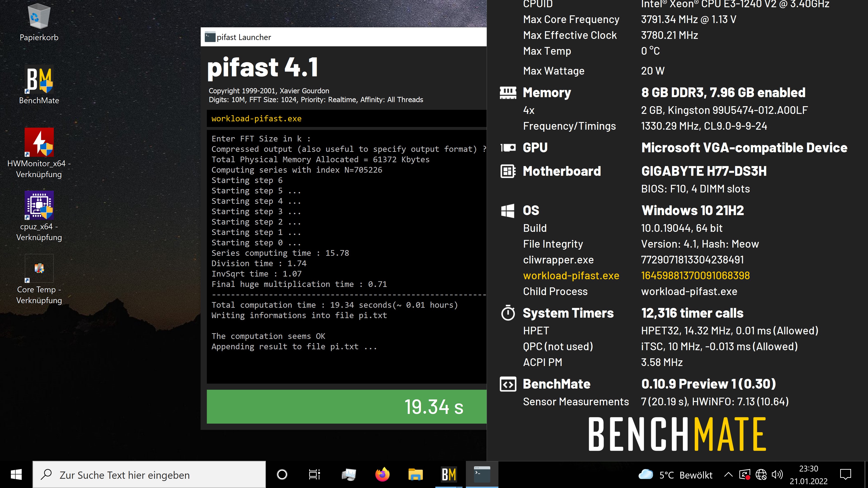The image size is (868, 488).
Task: Open Task View in the taskbar
Action: (x=315, y=474)
